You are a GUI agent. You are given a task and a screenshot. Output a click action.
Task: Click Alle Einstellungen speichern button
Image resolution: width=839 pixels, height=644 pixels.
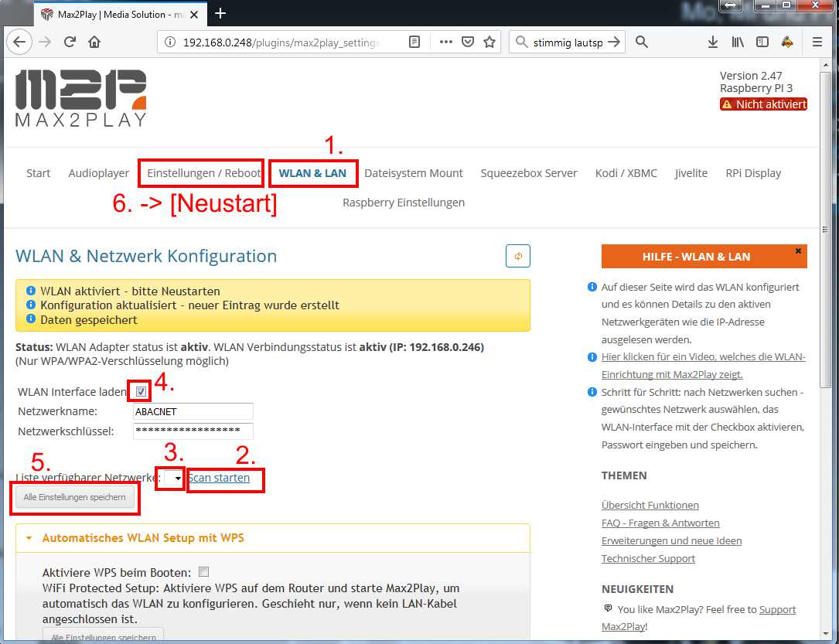pos(74,497)
